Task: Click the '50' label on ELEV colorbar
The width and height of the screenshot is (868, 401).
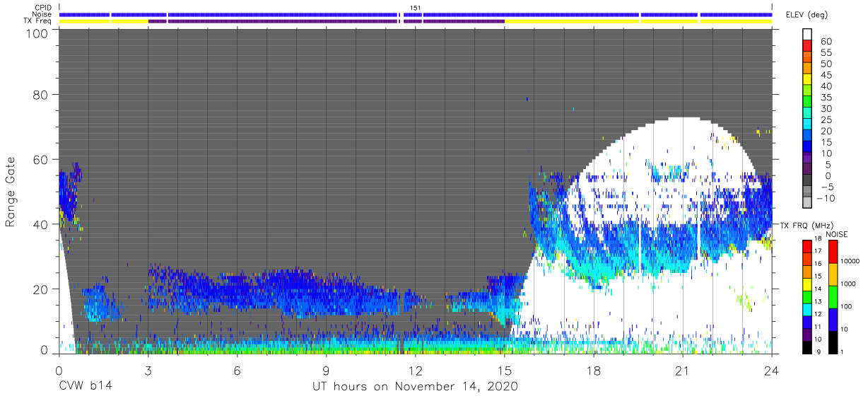Action: 825,64
